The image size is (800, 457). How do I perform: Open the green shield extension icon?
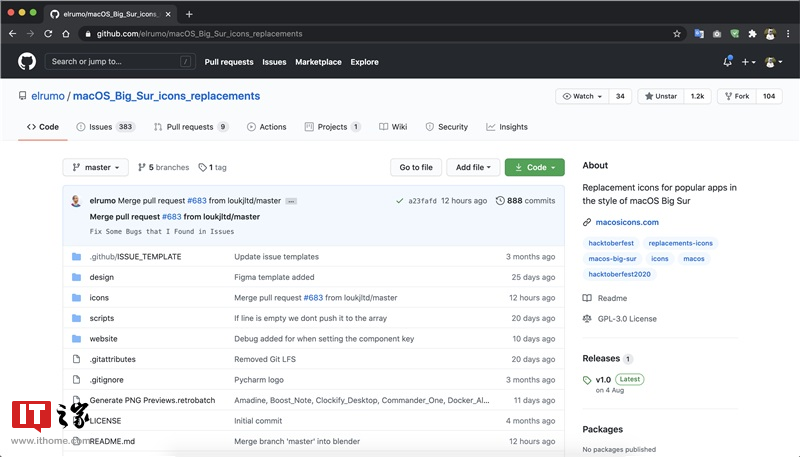point(735,34)
